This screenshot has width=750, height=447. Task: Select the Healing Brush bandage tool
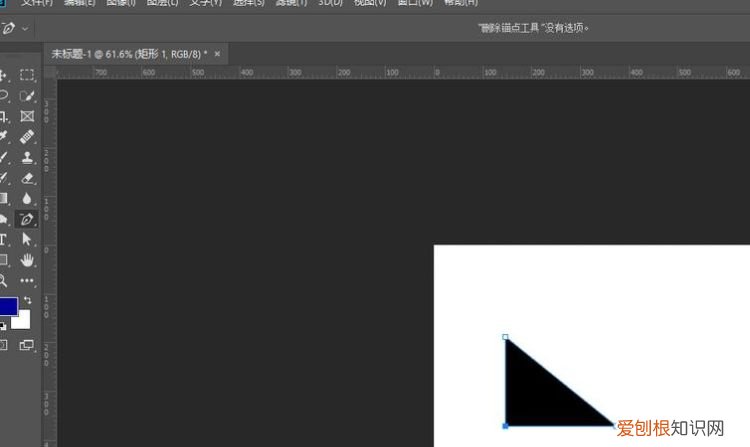click(x=27, y=137)
